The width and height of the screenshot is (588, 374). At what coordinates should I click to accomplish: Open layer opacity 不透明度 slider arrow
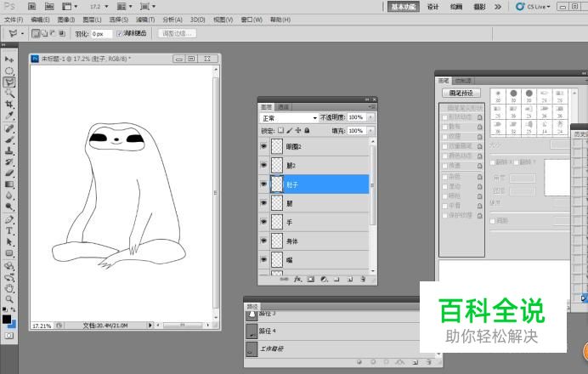coord(370,117)
